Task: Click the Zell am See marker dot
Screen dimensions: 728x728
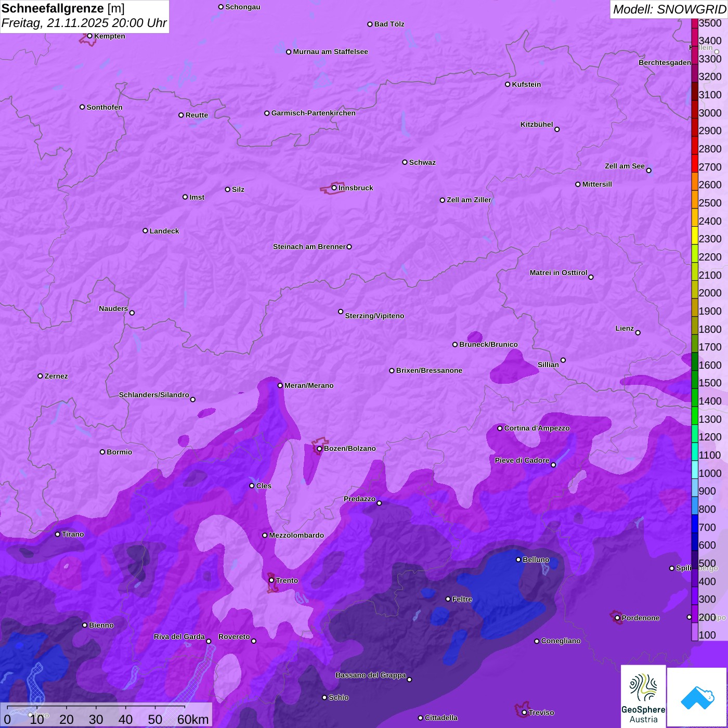Action: click(648, 171)
